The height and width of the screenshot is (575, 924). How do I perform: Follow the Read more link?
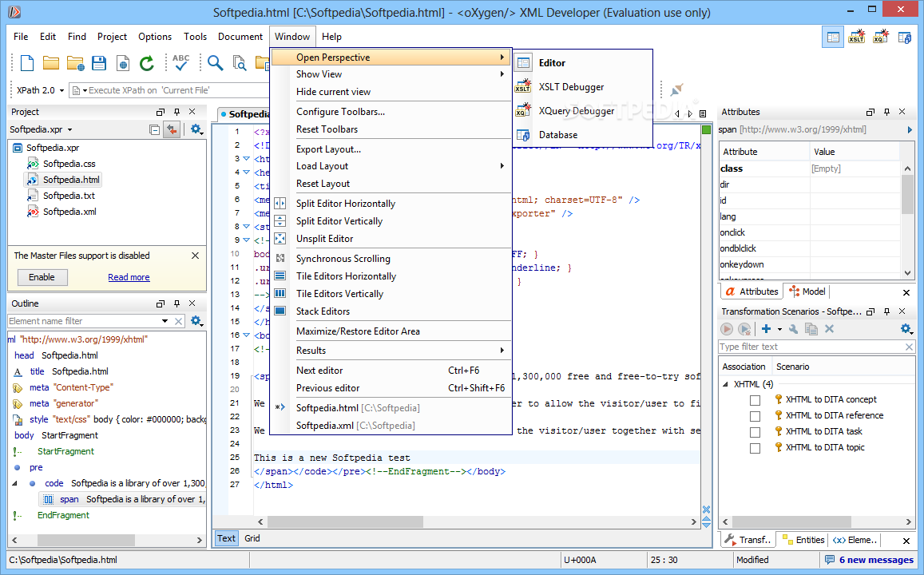pyautogui.click(x=129, y=277)
